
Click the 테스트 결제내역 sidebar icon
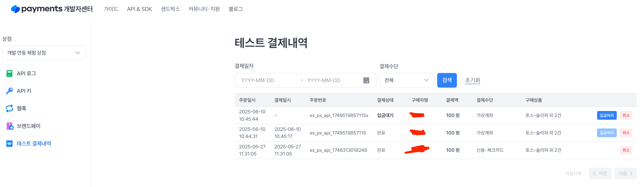(x=10, y=144)
